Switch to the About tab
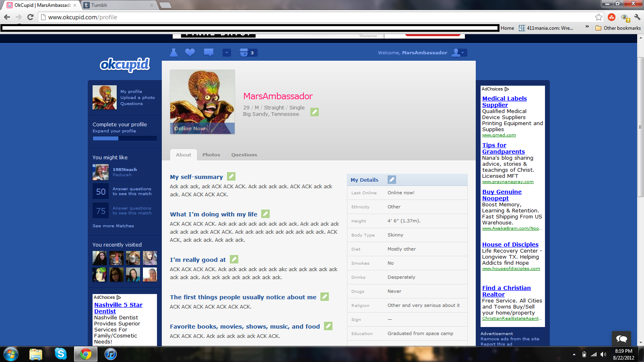 [x=184, y=155]
